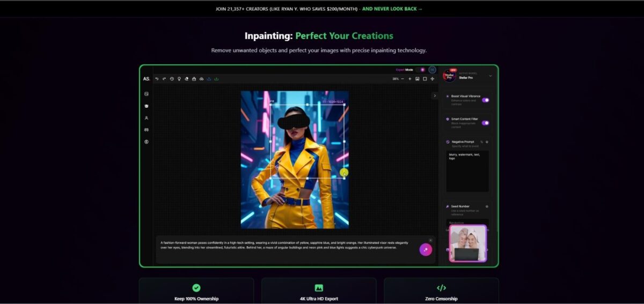Click the info icon next to Negative Prompt
The image size is (644, 304).
(x=487, y=142)
